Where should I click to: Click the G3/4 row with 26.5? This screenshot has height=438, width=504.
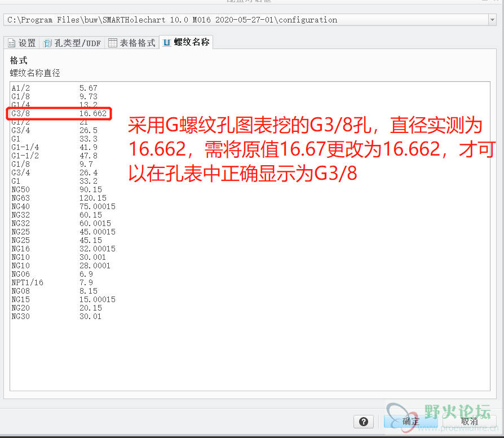tap(54, 130)
